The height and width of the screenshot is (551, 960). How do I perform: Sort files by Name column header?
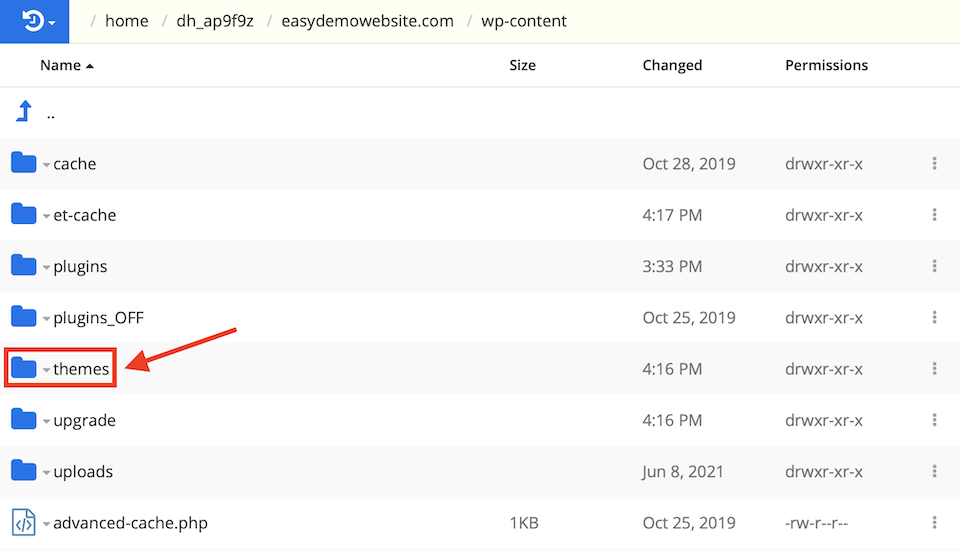[60, 65]
